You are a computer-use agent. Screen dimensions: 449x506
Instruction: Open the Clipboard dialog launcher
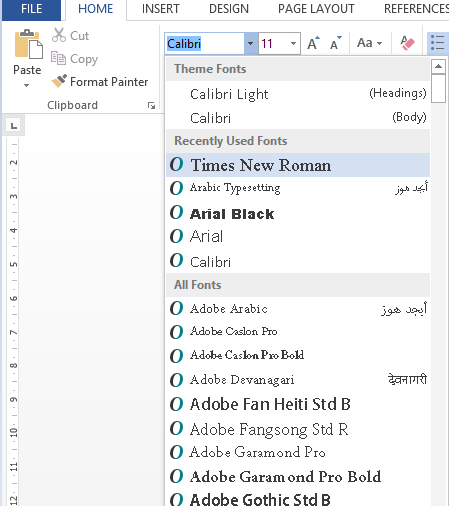pyautogui.click(x=151, y=106)
